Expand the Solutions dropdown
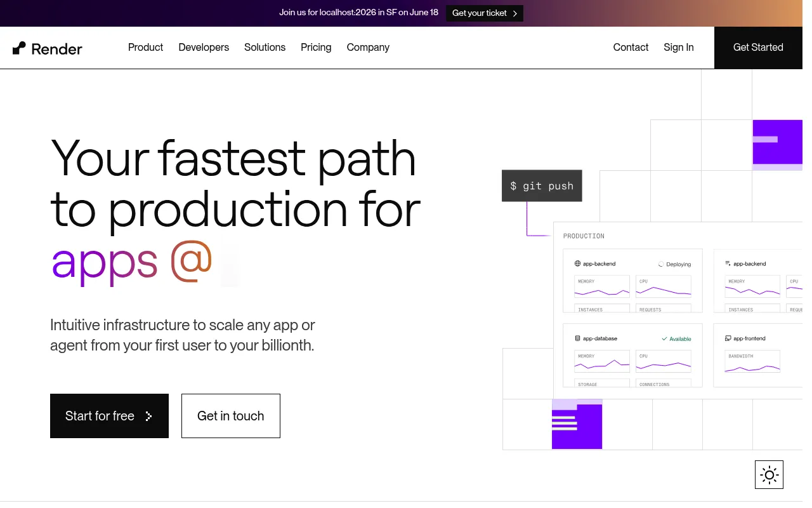Screen dimensions: 812x508 265,48
